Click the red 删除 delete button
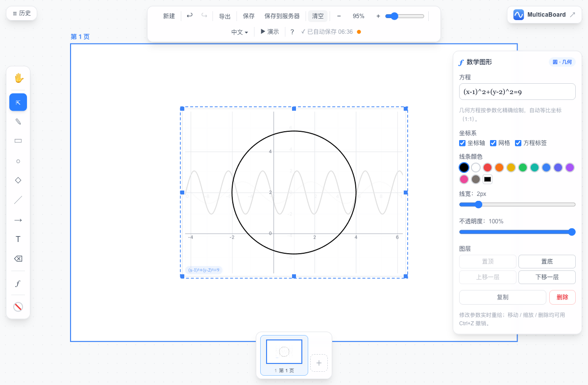This screenshot has height=385, width=588. 563,297
